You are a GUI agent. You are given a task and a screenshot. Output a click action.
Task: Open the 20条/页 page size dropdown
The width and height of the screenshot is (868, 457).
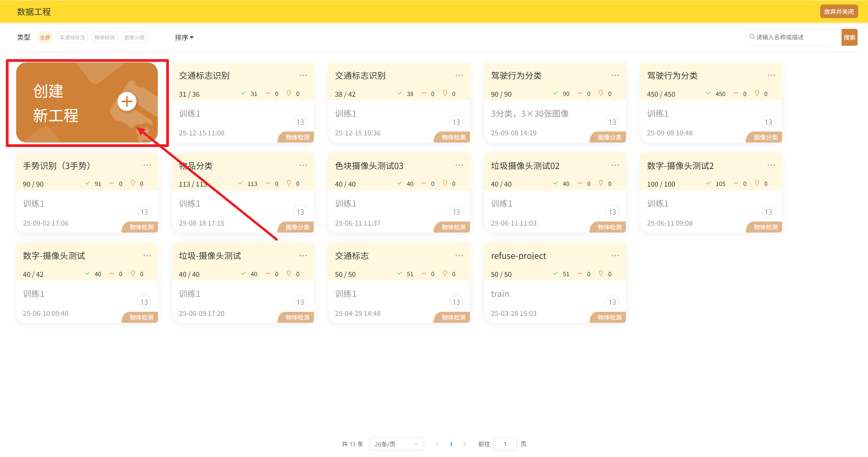[x=396, y=444]
